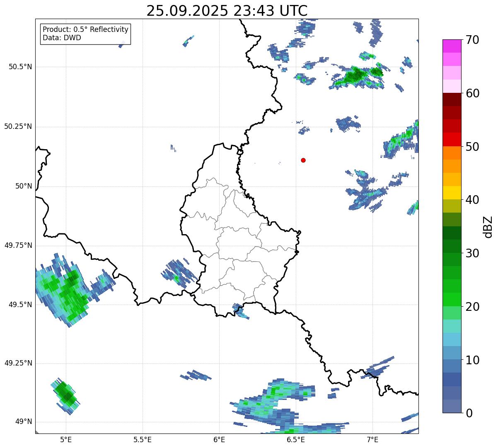The height and width of the screenshot is (448, 498).
Task: Click the 49.5°N latitude label
Action: (x=20, y=305)
